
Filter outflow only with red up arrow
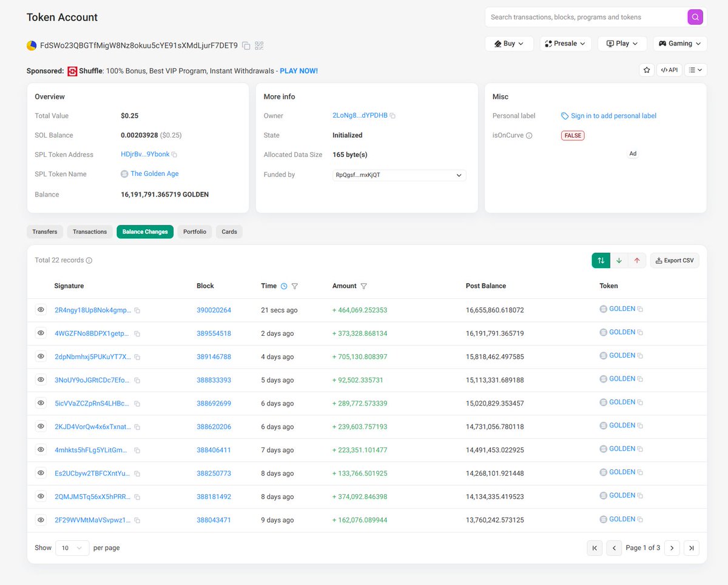pyautogui.click(x=637, y=261)
